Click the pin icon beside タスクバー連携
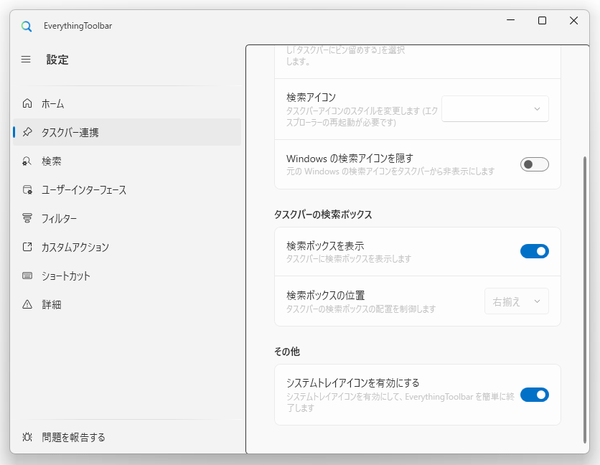 [x=27, y=132]
